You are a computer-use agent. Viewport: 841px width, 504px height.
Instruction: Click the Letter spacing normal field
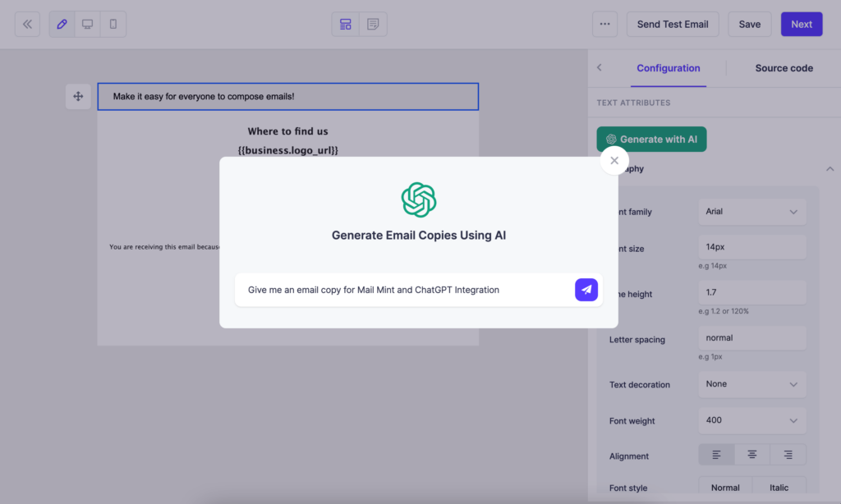click(x=752, y=338)
